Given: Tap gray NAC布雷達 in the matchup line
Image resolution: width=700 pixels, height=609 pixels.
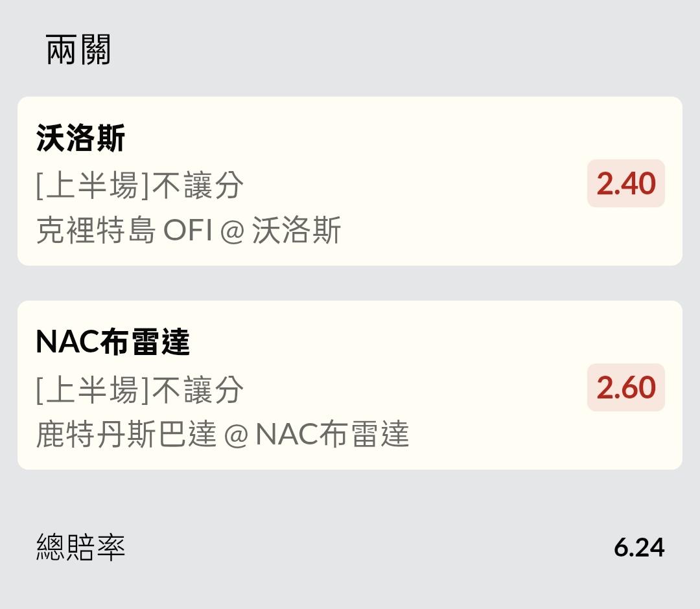Looking at the screenshot, I should tap(332, 435).
